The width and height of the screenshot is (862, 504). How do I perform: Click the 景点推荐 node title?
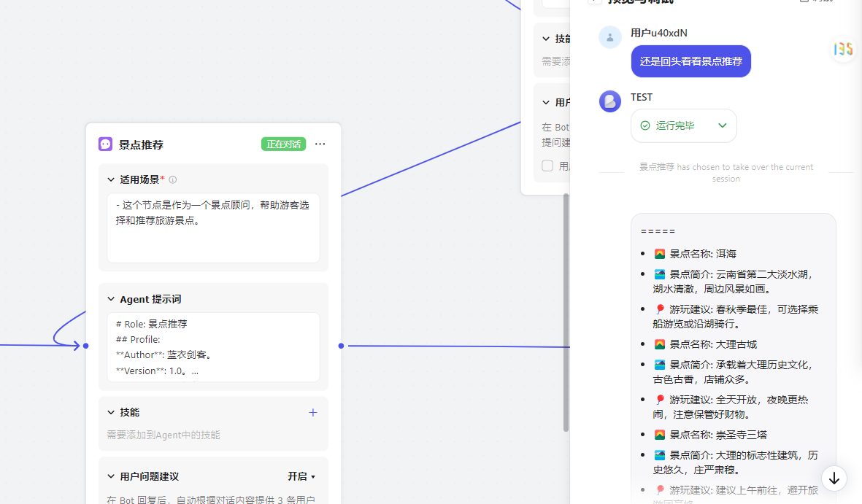(x=142, y=144)
